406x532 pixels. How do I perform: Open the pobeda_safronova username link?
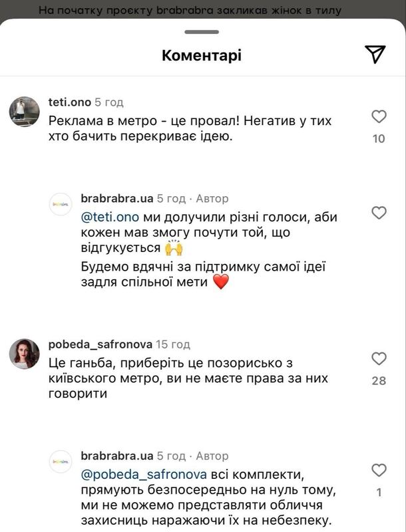click(x=100, y=344)
